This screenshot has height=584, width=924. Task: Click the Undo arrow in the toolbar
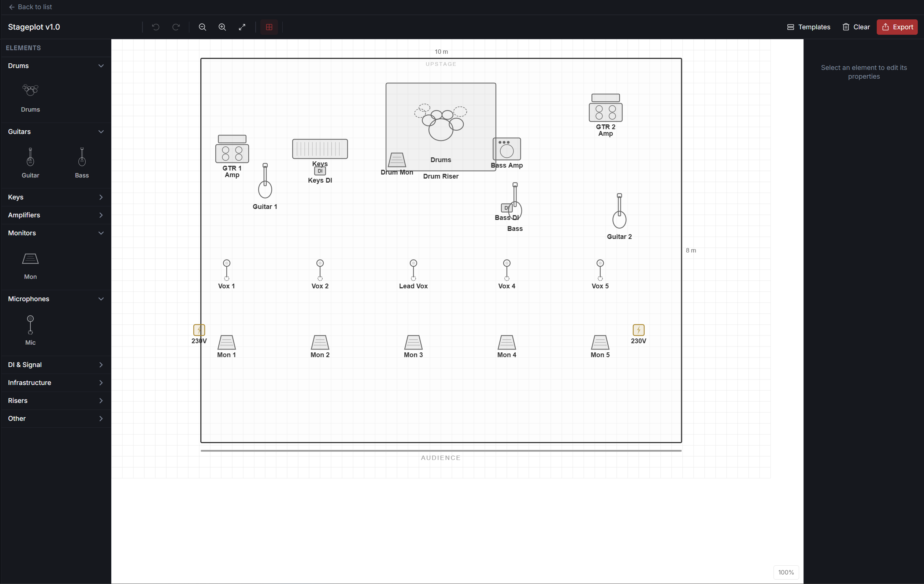(x=155, y=27)
